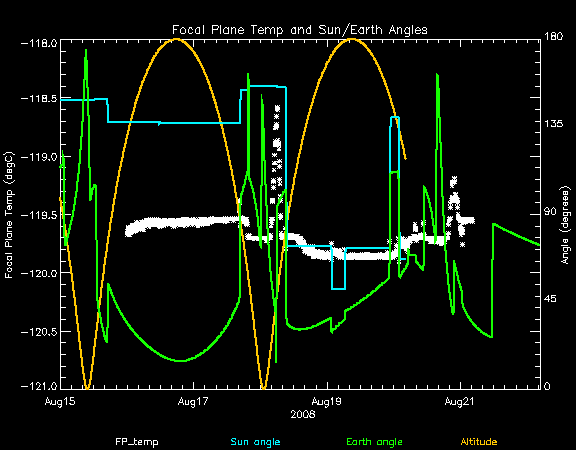Click the Aug21 x-axis date label

pos(459,401)
